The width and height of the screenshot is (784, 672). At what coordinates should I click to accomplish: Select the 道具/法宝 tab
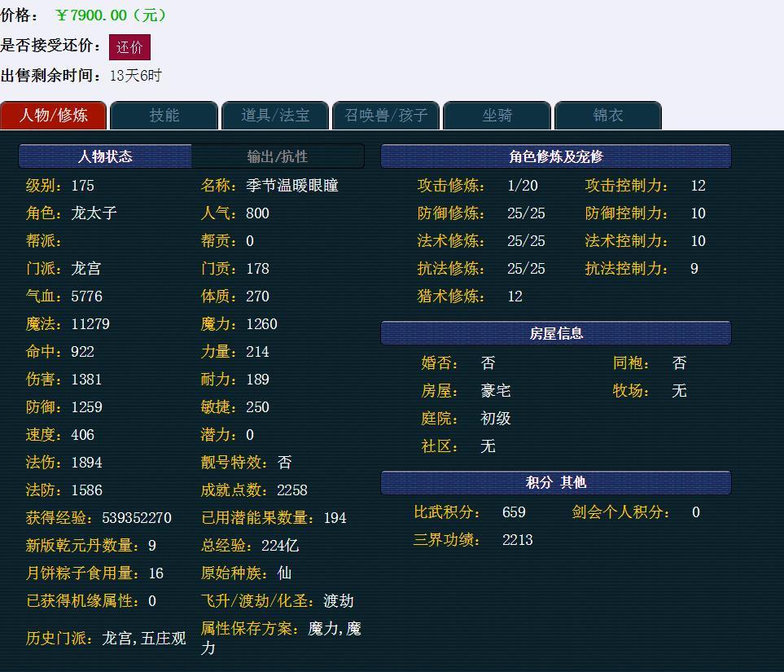[x=275, y=116]
